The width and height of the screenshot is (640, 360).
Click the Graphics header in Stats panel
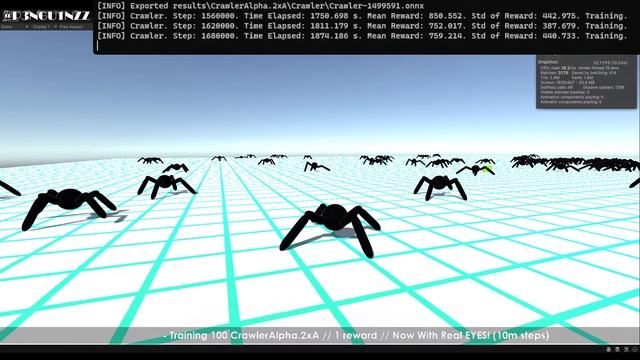coord(548,62)
